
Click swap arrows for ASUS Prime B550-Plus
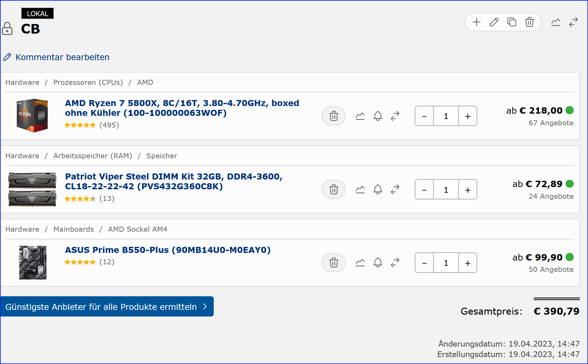tap(395, 262)
